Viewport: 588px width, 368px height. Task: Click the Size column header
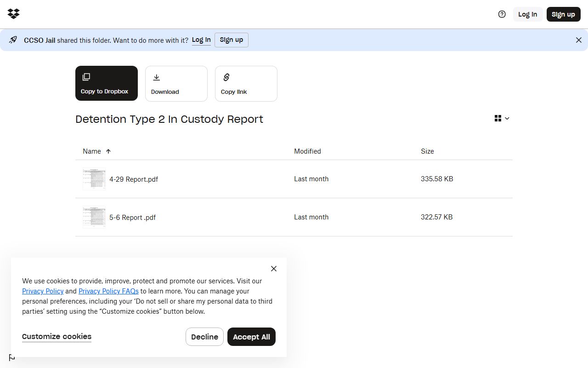tap(427, 151)
